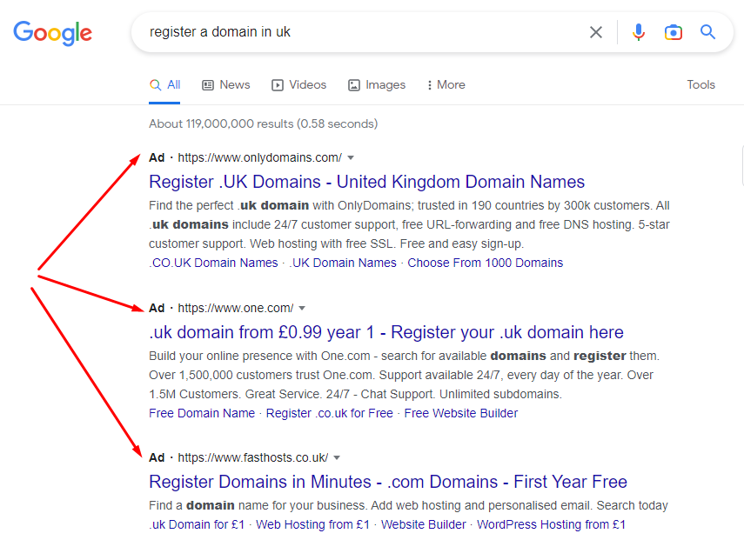This screenshot has height=560, width=744.
Task: Follow the fasthosts Website Builder sitelink
Action: (423, 524)
